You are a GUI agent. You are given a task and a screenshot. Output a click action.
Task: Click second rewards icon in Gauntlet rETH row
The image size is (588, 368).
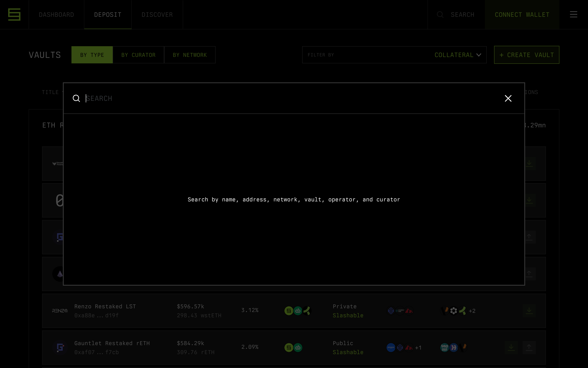(x=298, y=348)
